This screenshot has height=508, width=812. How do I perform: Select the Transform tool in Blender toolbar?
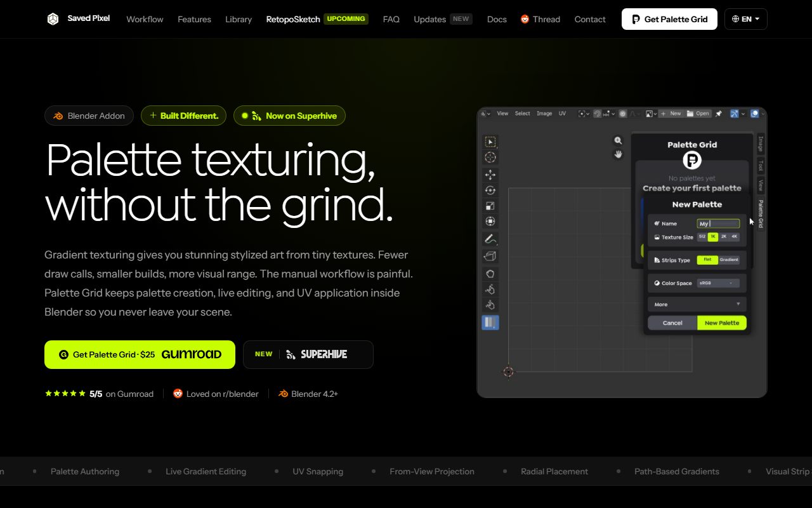[x=490, y=221]
